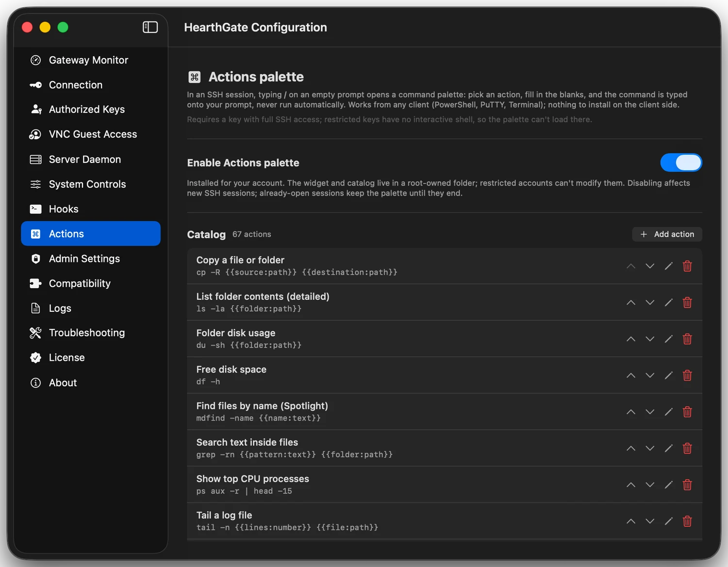Viewport: 728px width, 567px height.
Task: Move 'Folder disk usage' down
Action: pyautogui.click(x=650, y=339)
